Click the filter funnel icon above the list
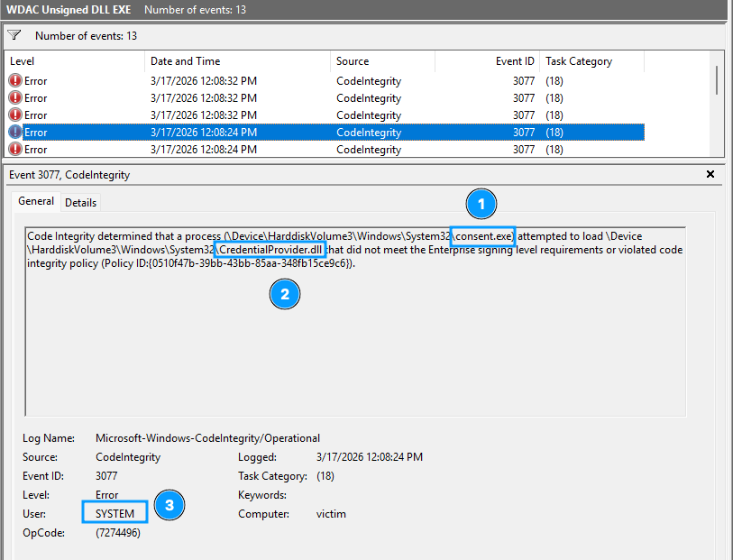733x560 pixels. [14, 35]
